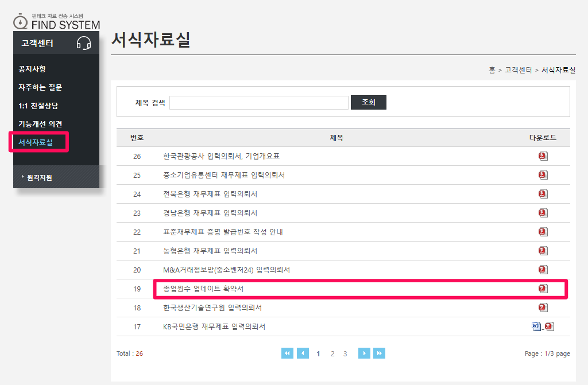Open 중소기업유통센터 재무제표 입력의뢰서 title
Image resolution: width=588 pixels, height=385 pixels.
[224, 175]
